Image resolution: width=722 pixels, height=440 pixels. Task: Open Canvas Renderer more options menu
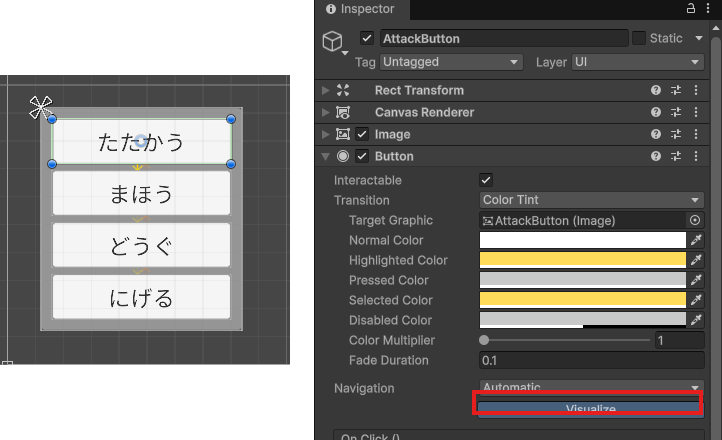[x=696, y=112]
